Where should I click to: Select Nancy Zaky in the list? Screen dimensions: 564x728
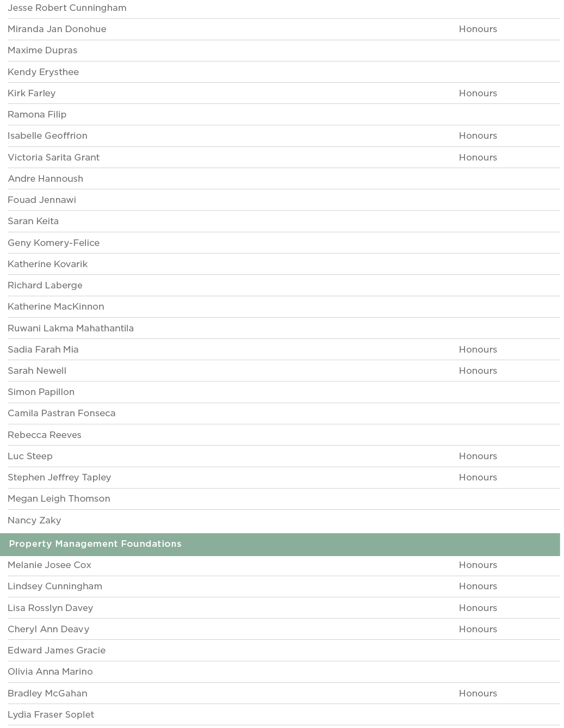pyautogui.click(x=34, y=520)
